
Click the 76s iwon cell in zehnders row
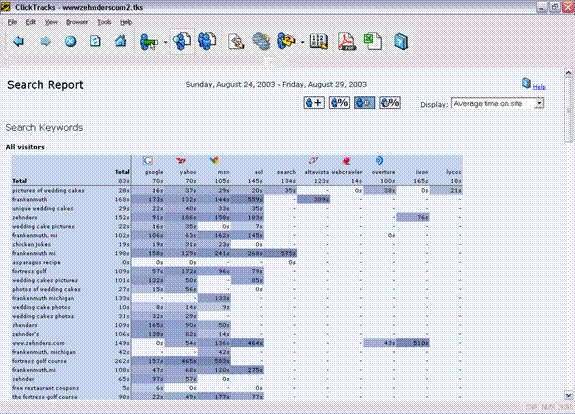[x=413, y=217]
